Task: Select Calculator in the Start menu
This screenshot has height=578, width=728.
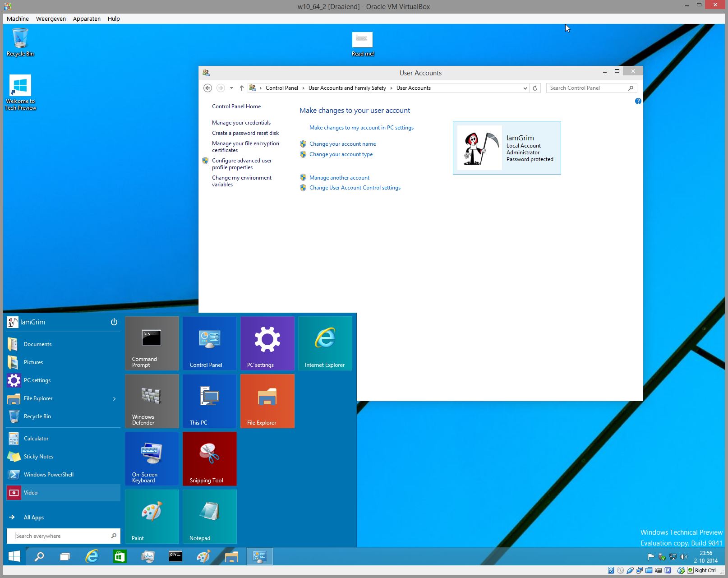Action: (x=63, y=438)
